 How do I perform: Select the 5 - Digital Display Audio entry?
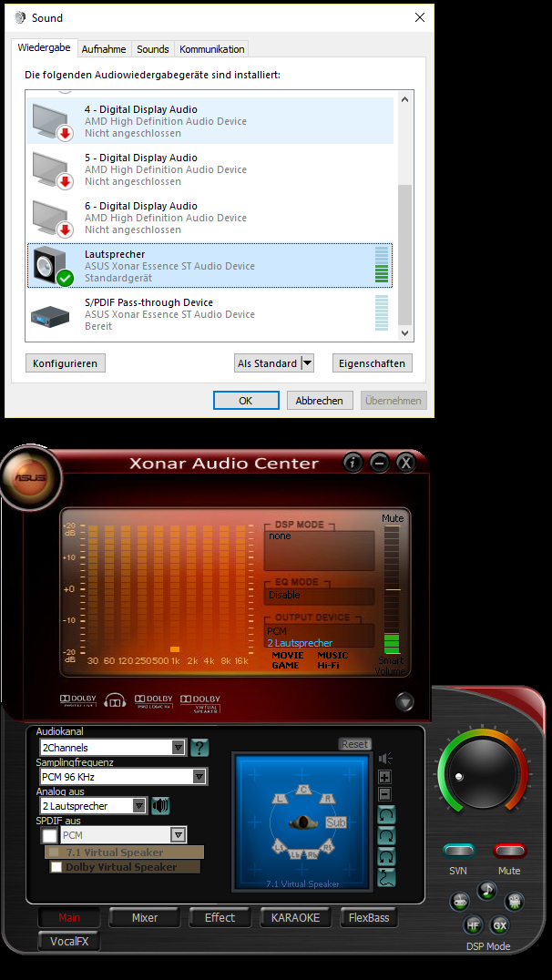pyautogui.click(x=210, y=169)
